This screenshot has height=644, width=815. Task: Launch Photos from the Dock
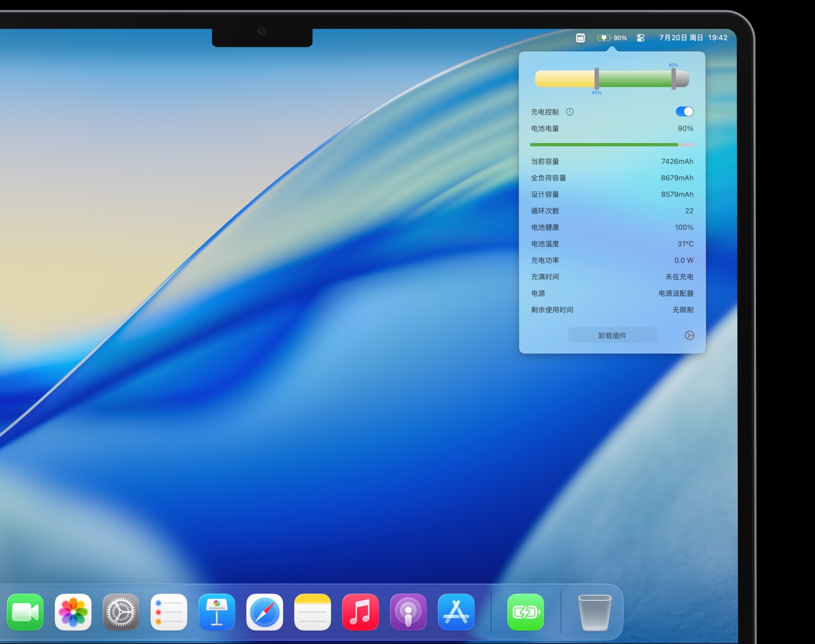[x=73, y=612]
